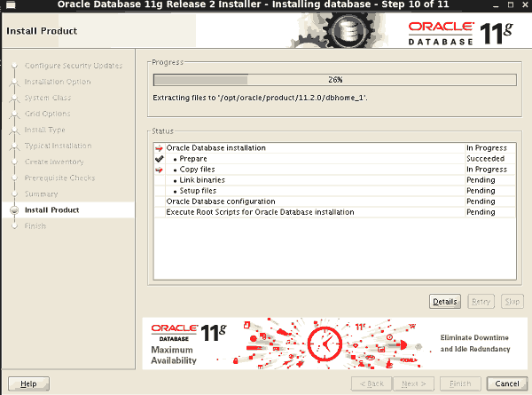Select Grid Options step
532x395 pixels.
48,114
